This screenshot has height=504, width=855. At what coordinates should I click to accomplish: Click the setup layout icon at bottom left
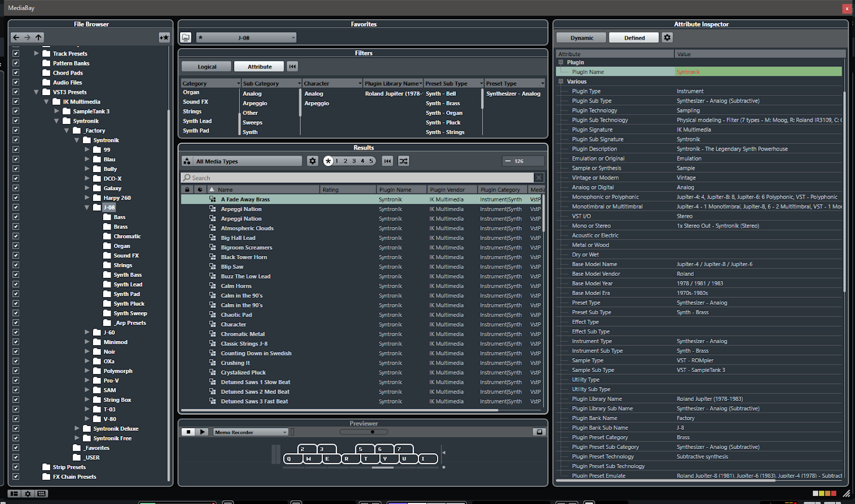tap(14, 494)
